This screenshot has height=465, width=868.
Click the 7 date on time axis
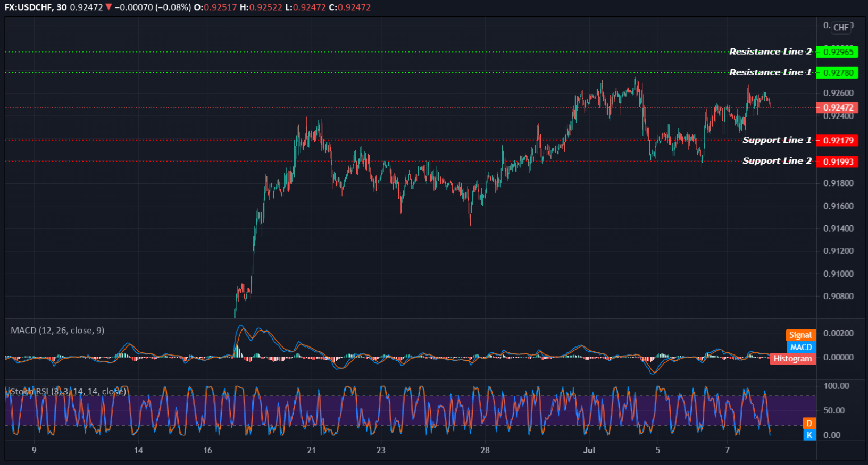point(727,450)
